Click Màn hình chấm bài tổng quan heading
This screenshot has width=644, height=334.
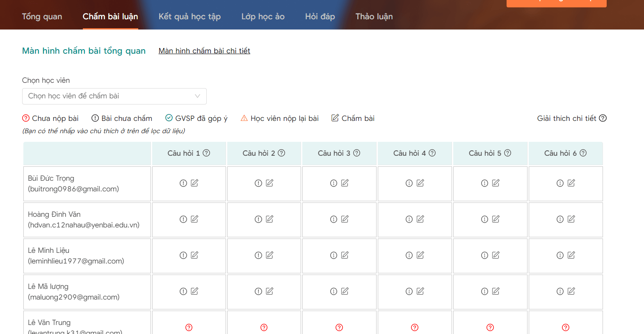point(84,51)
